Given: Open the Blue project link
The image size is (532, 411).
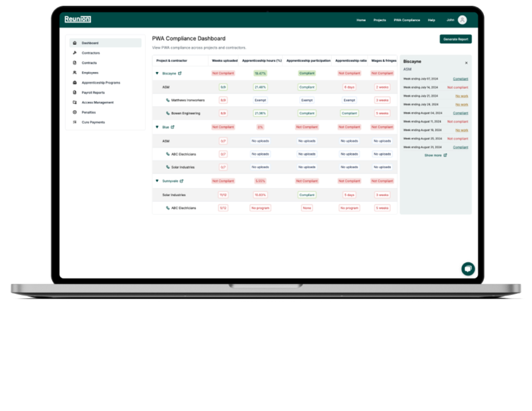Looking at the screenshot, I should [x=166, y=127].
